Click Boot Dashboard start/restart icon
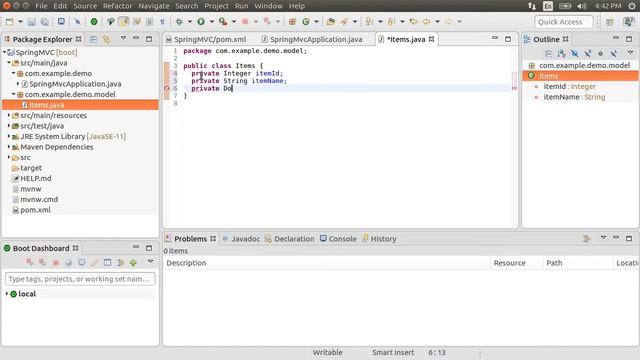640x360 pixels. [x=29, y=262]
